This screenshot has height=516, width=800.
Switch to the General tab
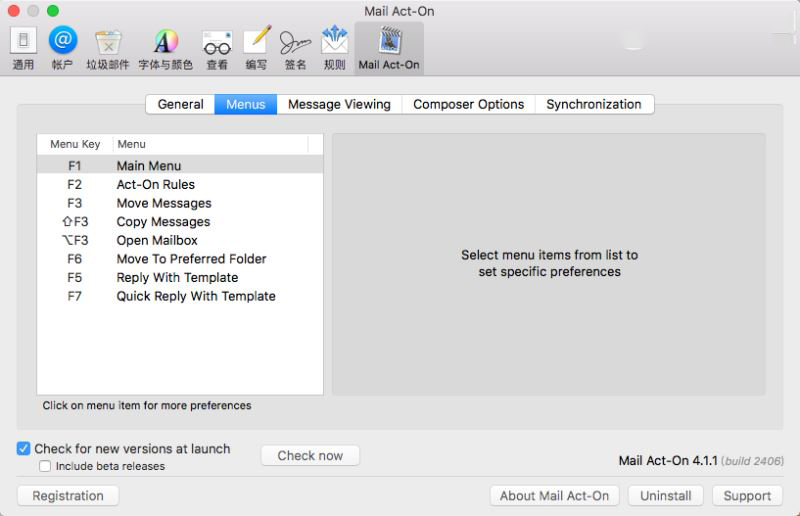[x=181, y=104]
